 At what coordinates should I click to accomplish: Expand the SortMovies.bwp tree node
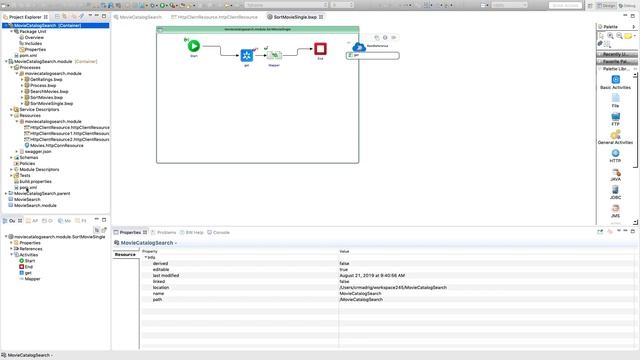[22, 98]
